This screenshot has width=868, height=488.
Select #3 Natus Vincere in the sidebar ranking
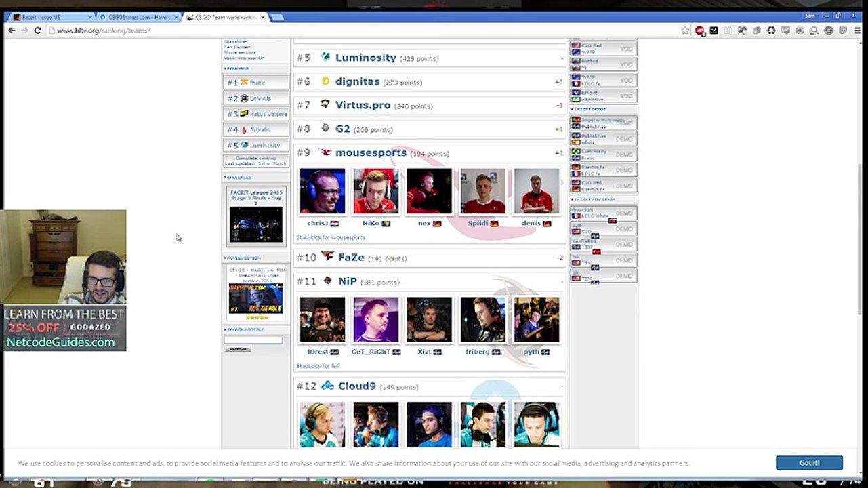click(256, 114)
